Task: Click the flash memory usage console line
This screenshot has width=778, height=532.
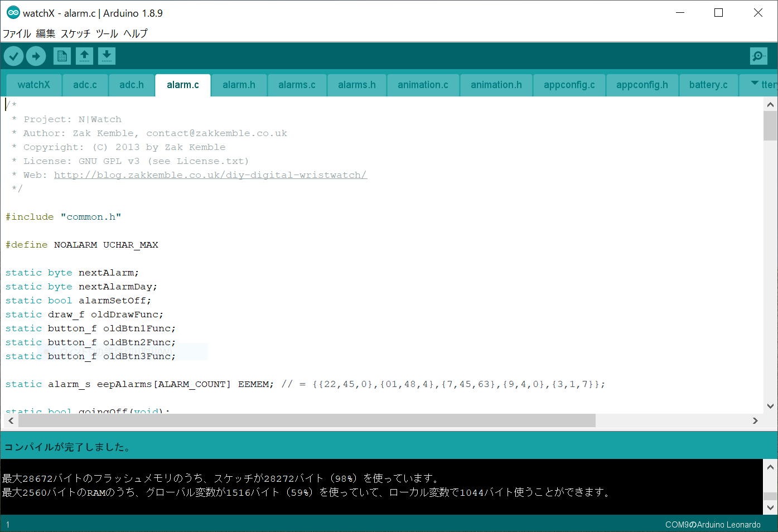Action: 221,478
